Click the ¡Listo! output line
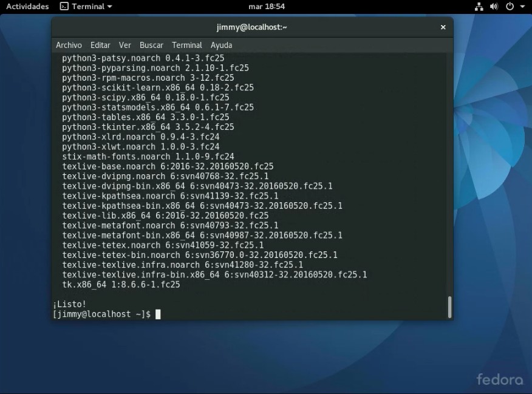This screenshot has width=532, height=394. point(69,304)
